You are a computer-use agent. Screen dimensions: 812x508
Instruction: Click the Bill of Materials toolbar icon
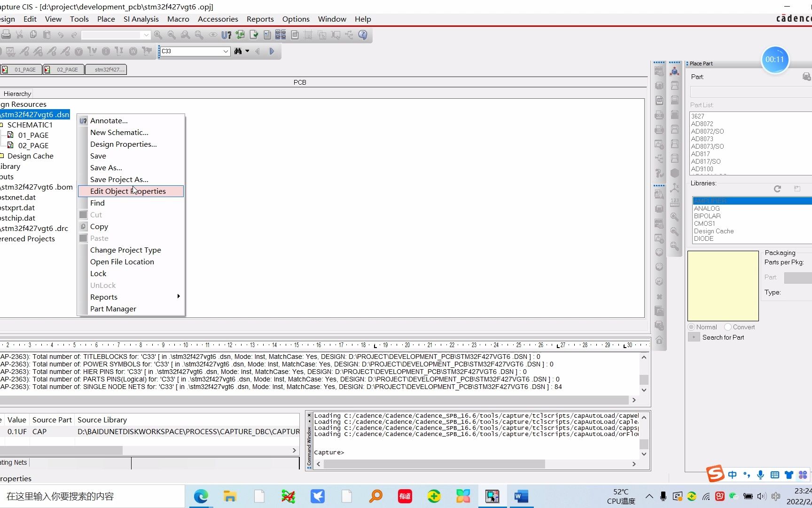(295, 35)
